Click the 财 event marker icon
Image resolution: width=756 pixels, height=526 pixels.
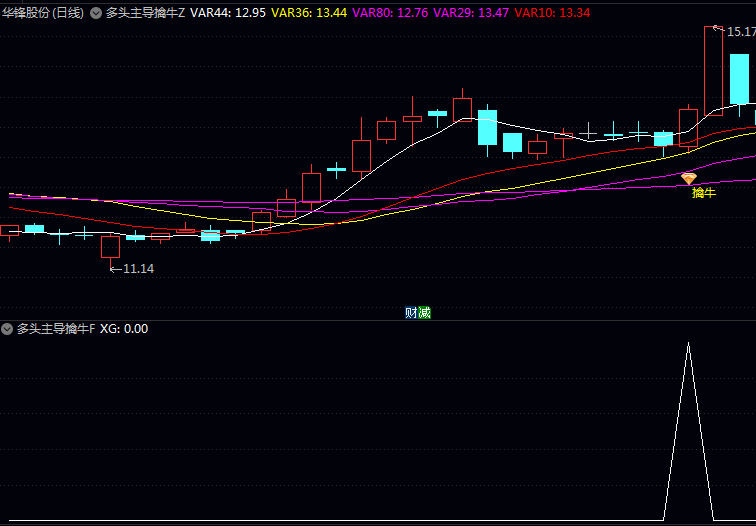(411, 312)
